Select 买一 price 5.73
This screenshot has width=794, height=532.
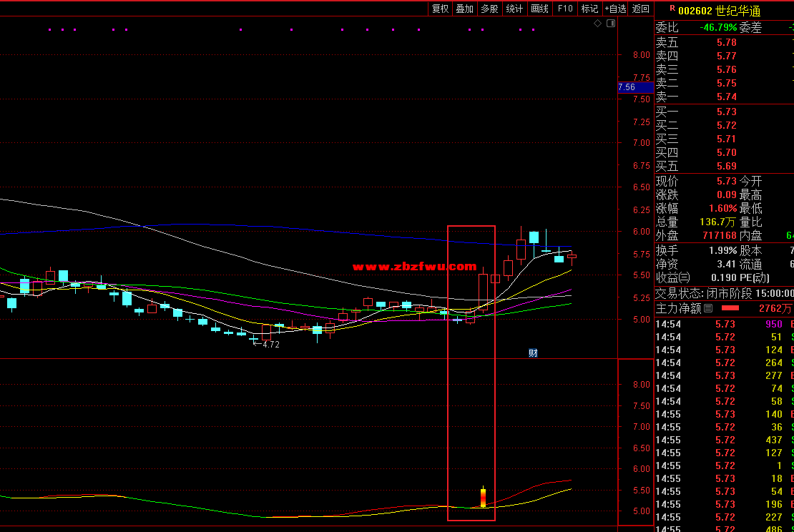point(727,112)
